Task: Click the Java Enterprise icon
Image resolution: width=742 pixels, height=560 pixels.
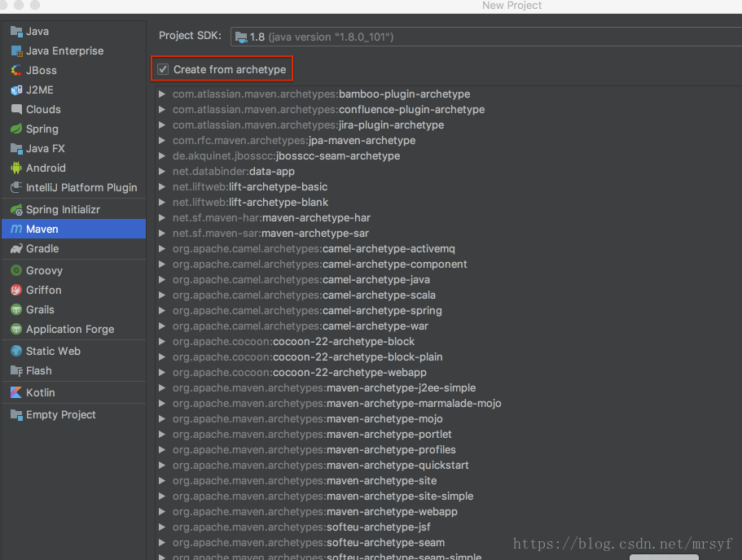Action: point(16,51)
